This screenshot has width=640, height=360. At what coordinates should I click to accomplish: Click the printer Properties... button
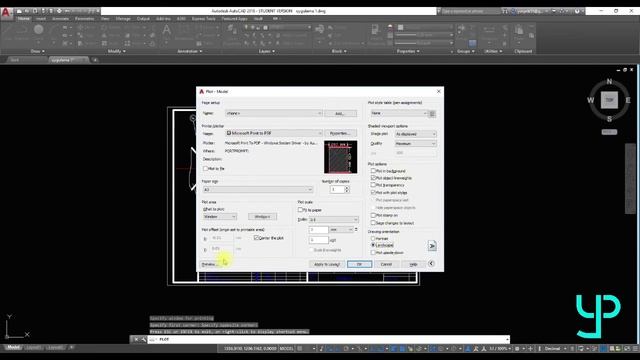click(340, 133)
